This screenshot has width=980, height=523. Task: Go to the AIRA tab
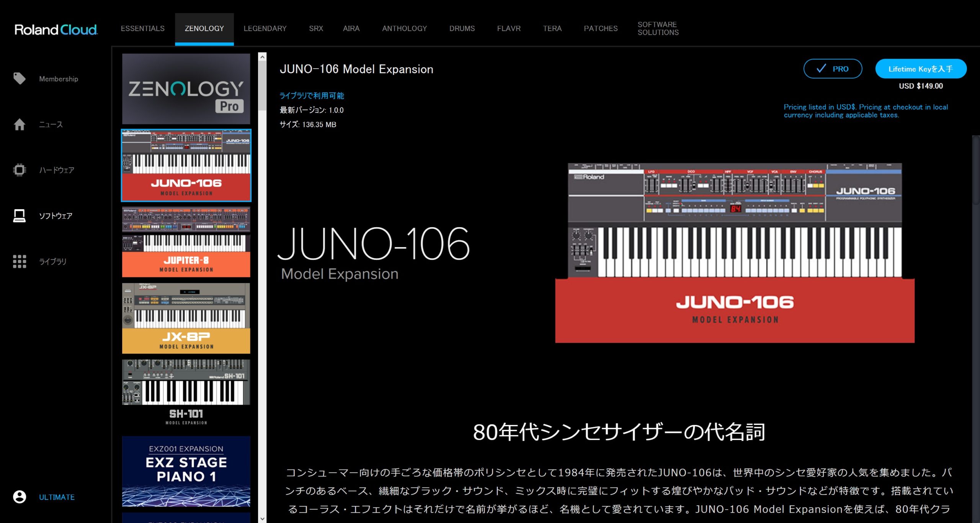[351, 29]
